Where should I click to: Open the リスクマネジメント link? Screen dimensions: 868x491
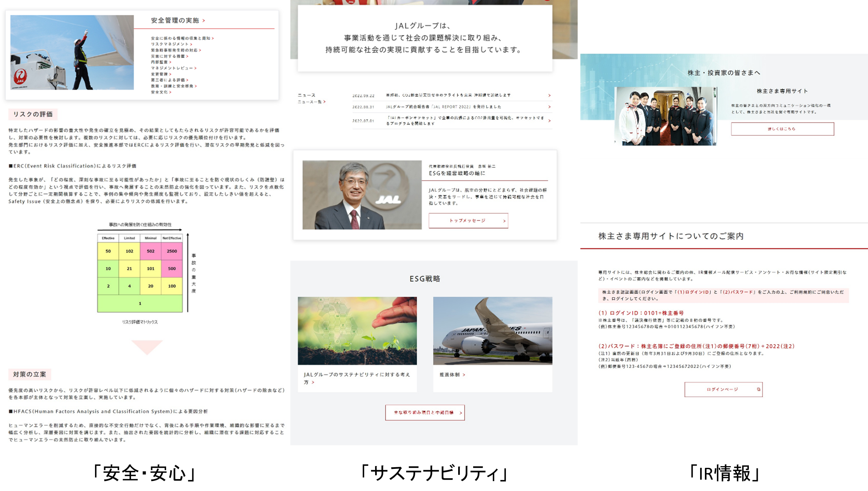[x=170, y=44]
